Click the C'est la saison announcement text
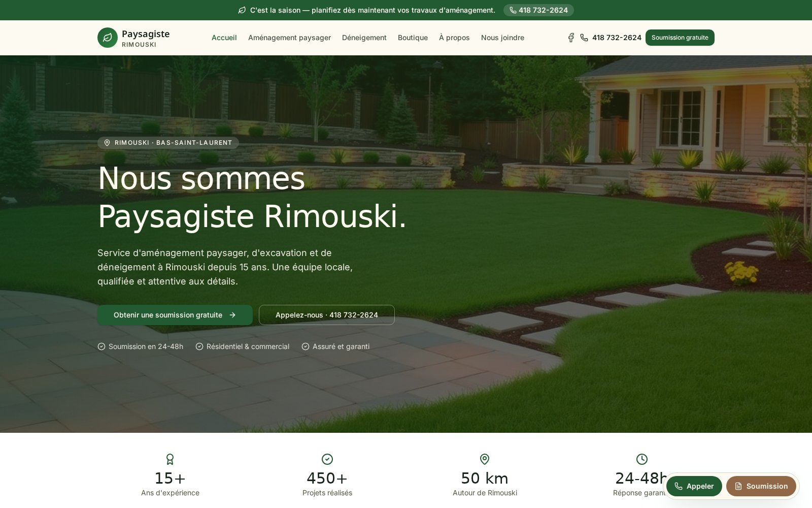The height and width of the screenshot is (508, 812). (x=373, y=10)
